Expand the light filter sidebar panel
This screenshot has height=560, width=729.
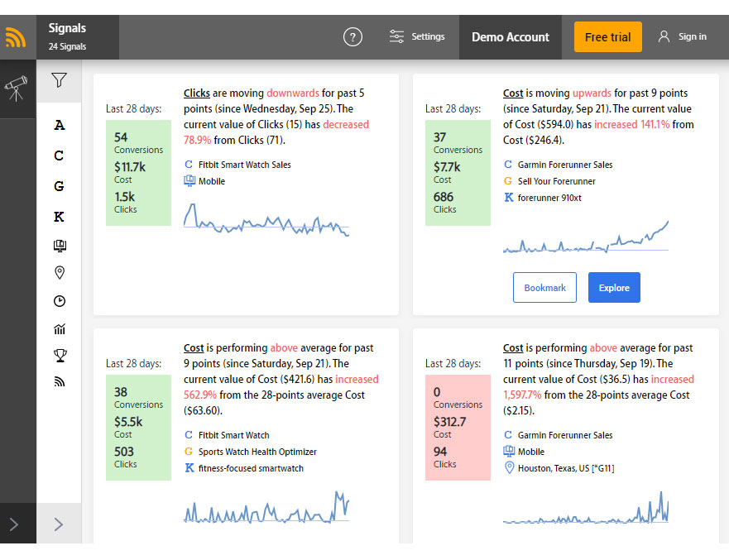(59, 524)
